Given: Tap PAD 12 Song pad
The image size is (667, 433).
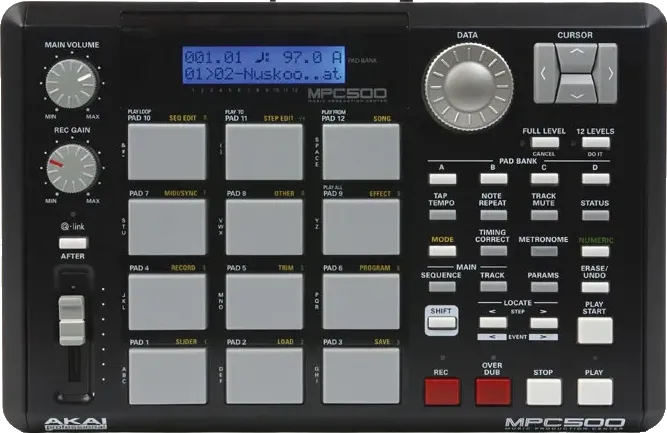Looking at the screenshot, I should 361,152.
